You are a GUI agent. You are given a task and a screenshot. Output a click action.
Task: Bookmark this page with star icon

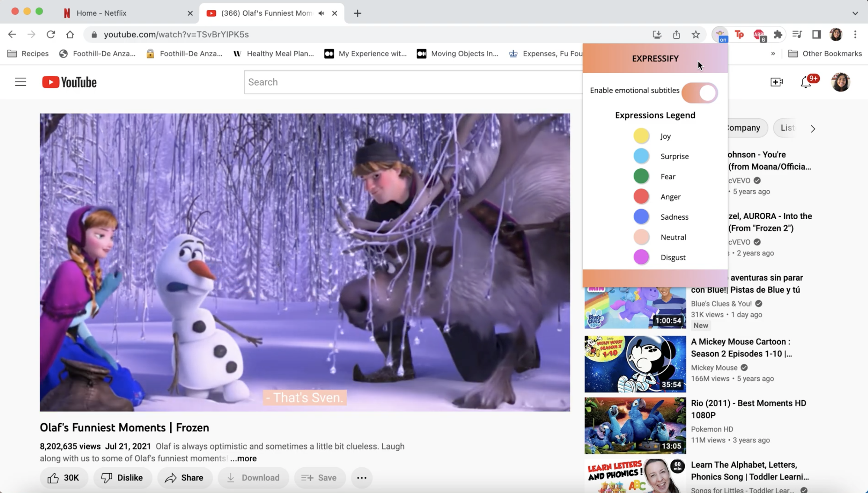point(696,34)
